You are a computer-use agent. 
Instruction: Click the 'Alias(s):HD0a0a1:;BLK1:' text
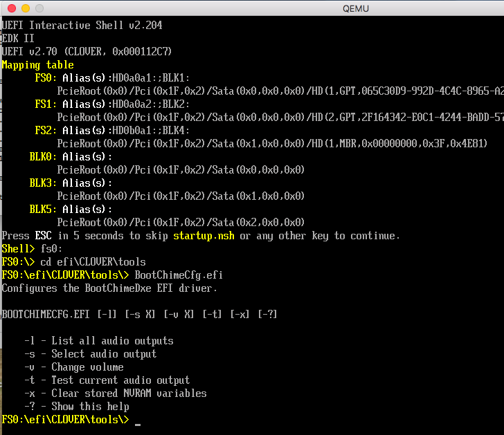(126, 78)
